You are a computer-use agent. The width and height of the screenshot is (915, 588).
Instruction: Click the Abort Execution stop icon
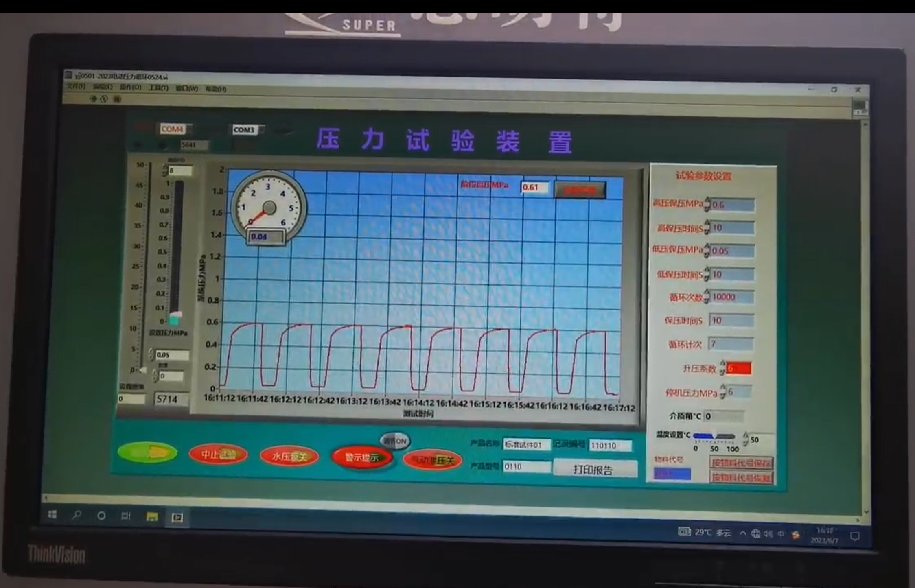click(117, 99)
